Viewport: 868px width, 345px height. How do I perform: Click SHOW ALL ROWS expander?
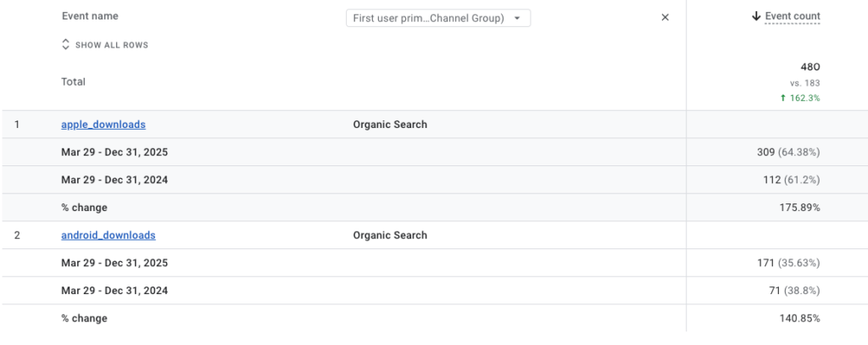point(105,45)
